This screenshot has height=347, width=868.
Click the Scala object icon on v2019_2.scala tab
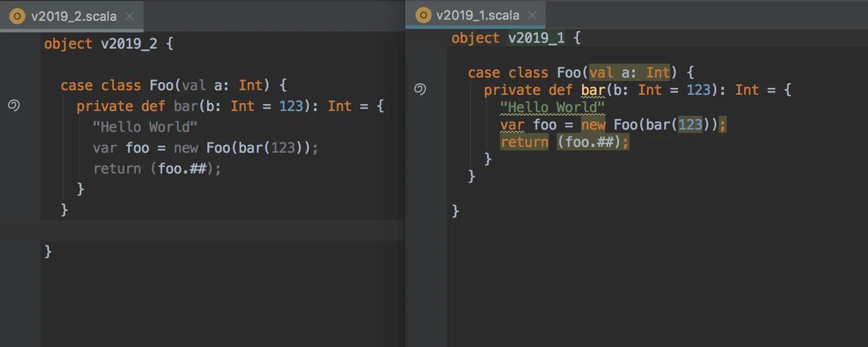pos(18,16)
